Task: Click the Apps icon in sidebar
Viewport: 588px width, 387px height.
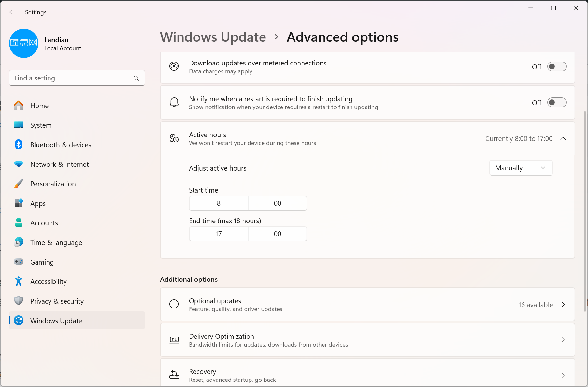Action: [19, 203]
